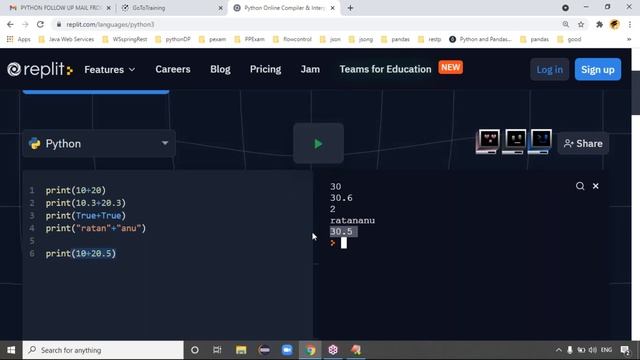640x360 pixels.
Task: Select the neutral-face computer avatar
Action: point(515,142)
